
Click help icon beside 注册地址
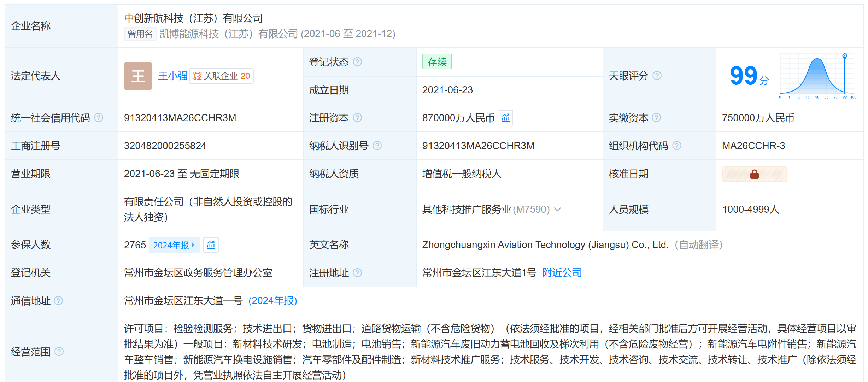tap(357, 273)
